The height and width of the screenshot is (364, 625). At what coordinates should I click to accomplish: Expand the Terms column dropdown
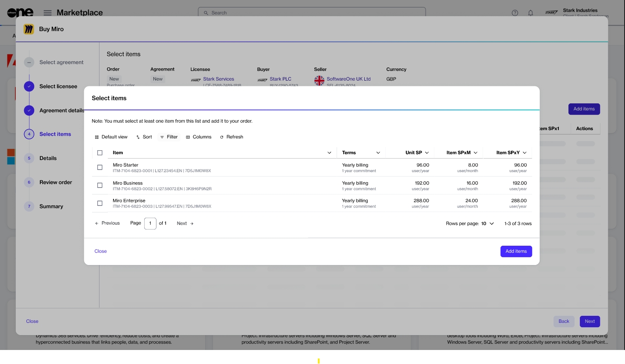point(378,153)
